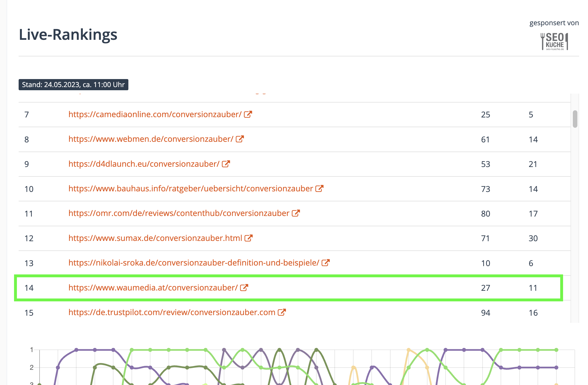Open external link icon for omr.com

[296, 213]
